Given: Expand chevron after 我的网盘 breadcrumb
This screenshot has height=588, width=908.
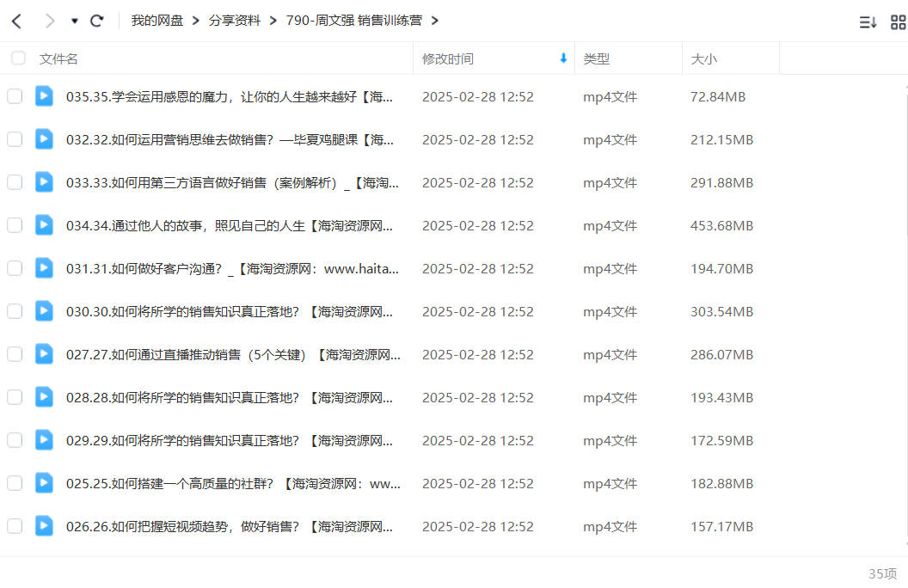Looking at the screenshot, I should coord(196,21).
